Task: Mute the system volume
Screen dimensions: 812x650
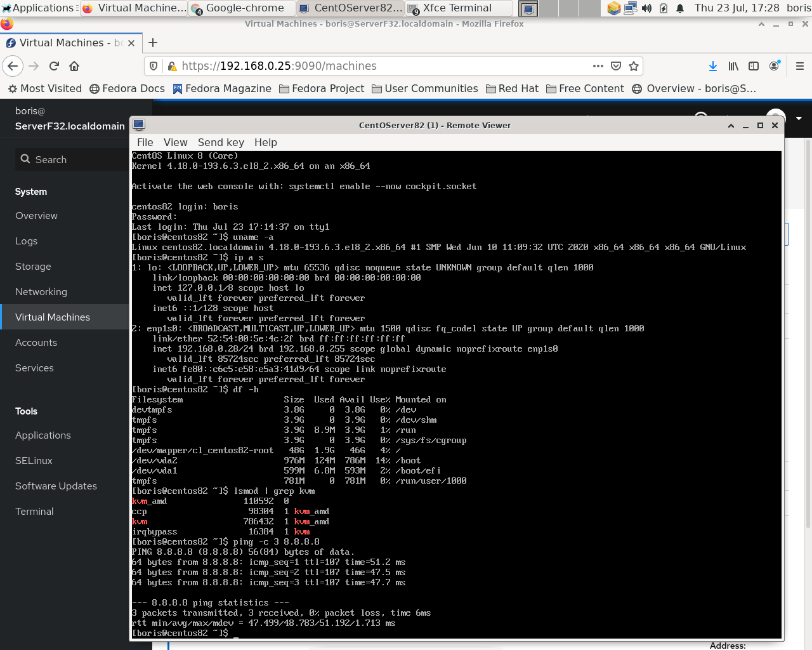Action: point(646,8)
